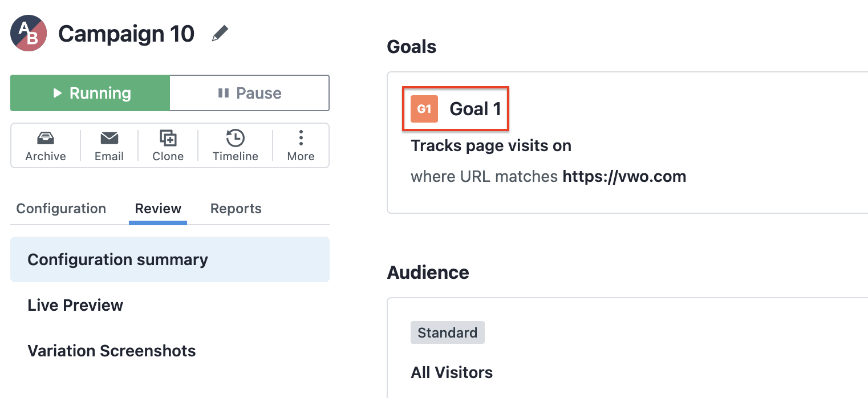
Task: Open Live Preview from the sidebar
Action: coord(75,305)
